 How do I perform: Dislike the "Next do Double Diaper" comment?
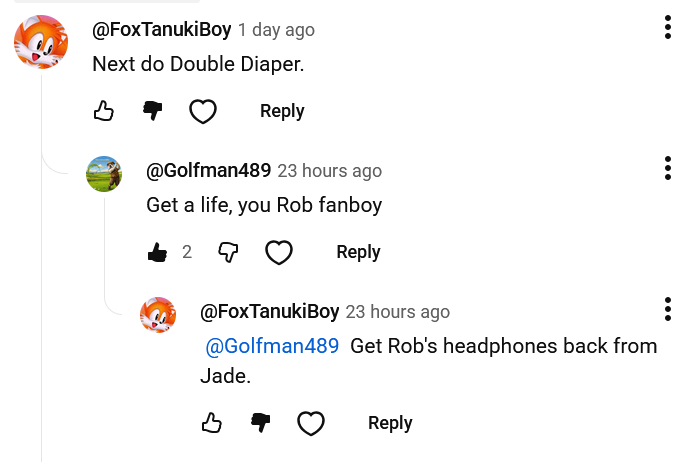[x=153, y=111]
